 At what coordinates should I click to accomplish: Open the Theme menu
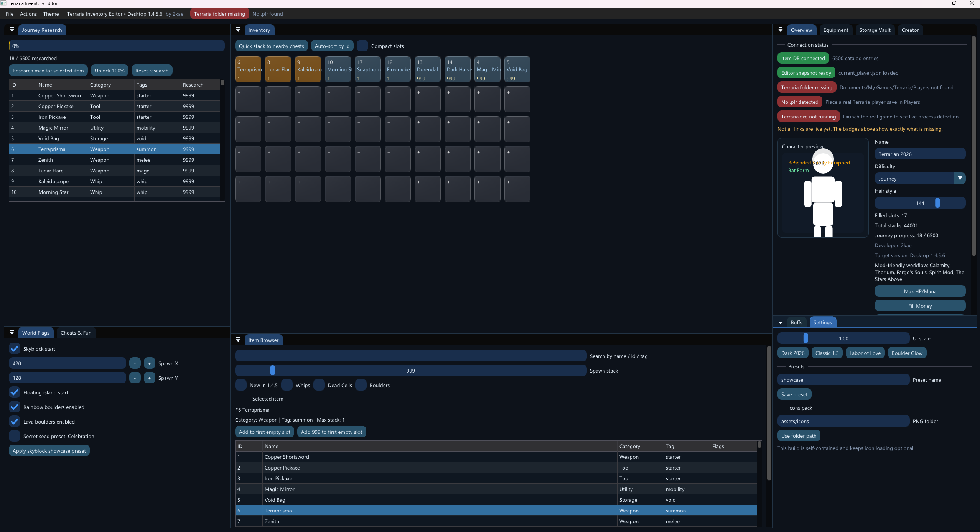click(x=51, y=14)
